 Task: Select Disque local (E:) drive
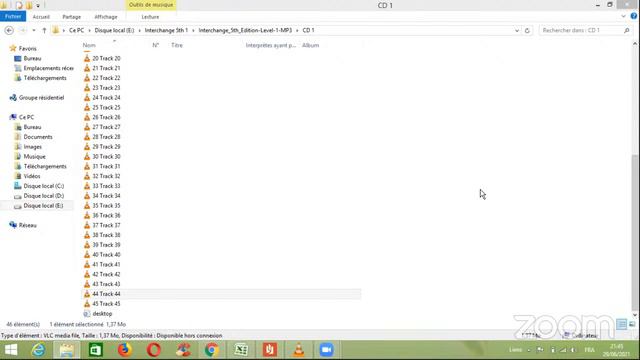coord(43,206)
